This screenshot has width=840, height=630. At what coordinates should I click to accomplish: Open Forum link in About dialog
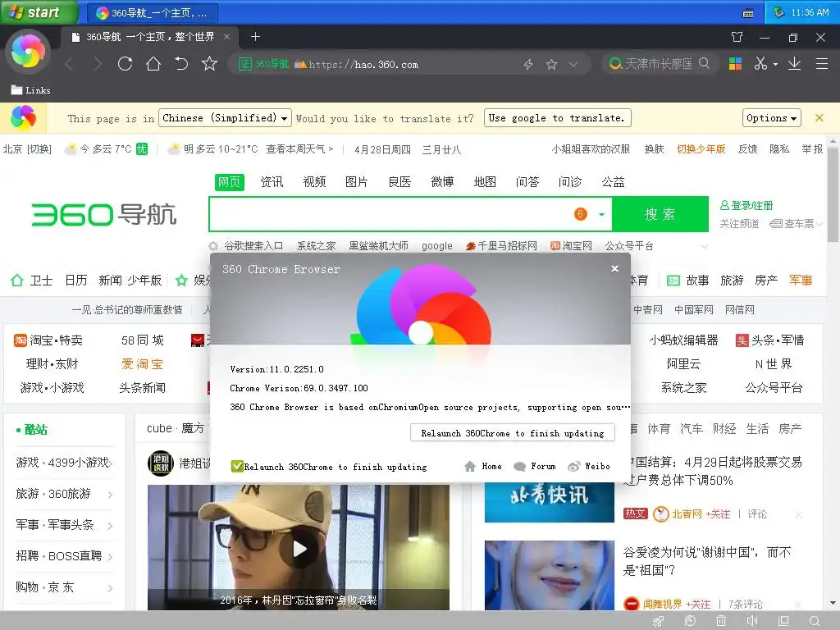pyautogui.click(x=535, y=467)
